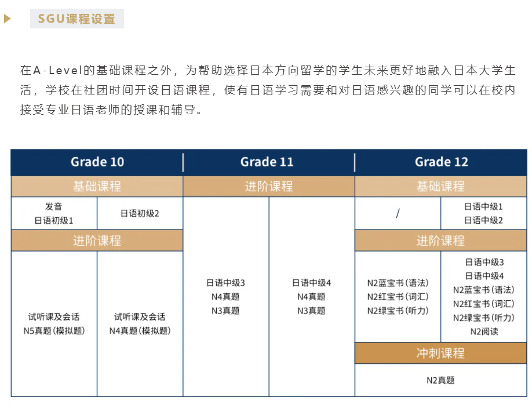Click N2阅读 in Grade 12 advanced list
Viewport: 532px width, 408px height.
tap(483, 331)
